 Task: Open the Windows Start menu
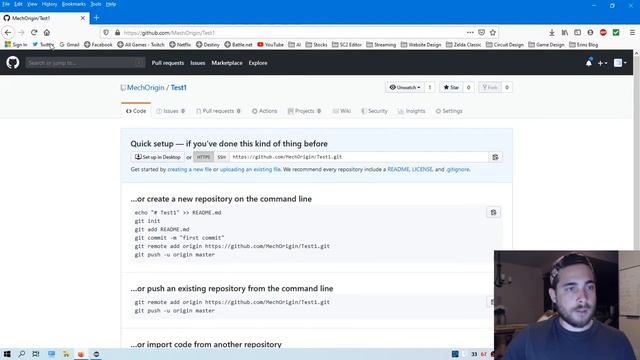[x=7, y=354]
